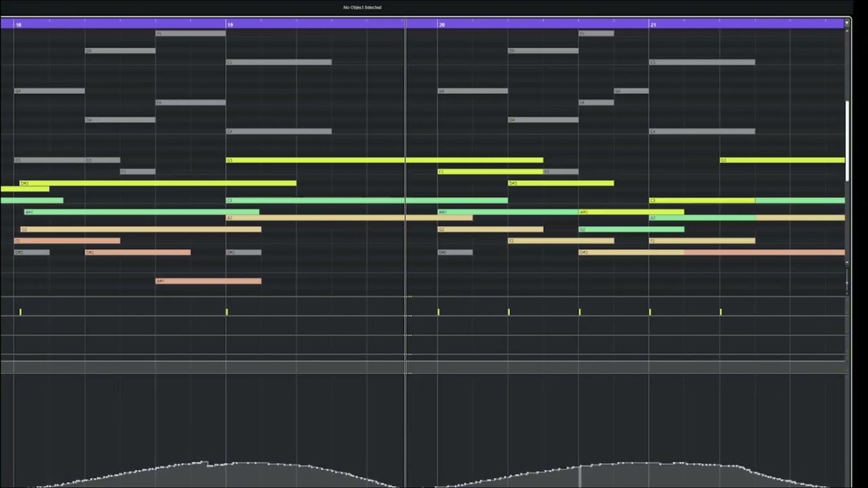This screenshot has height=488, width=868.
Task: Select the yellow F3 note starting at bar 20
Action: (490, 172)
